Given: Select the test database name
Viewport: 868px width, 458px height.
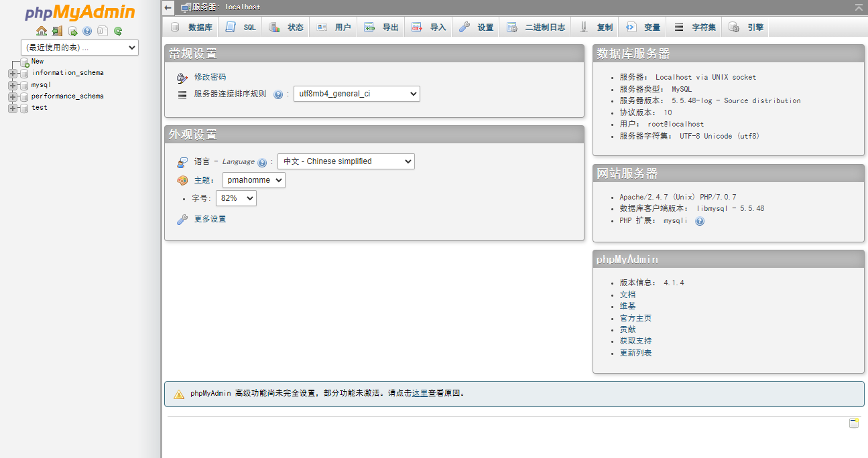Looking at the screenshot, I should coord(40,108).
